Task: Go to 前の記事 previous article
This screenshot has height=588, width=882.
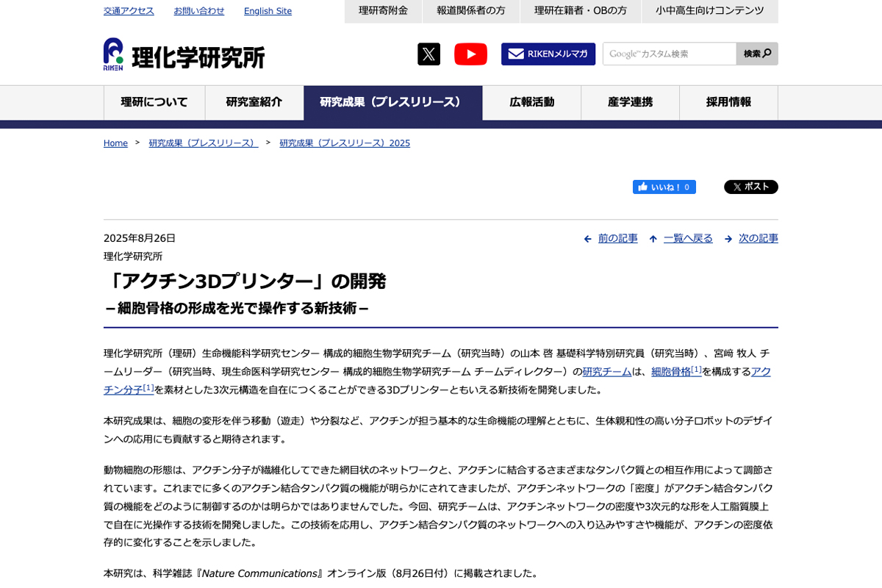Action: pyautogui.click(x=617, y=238)
